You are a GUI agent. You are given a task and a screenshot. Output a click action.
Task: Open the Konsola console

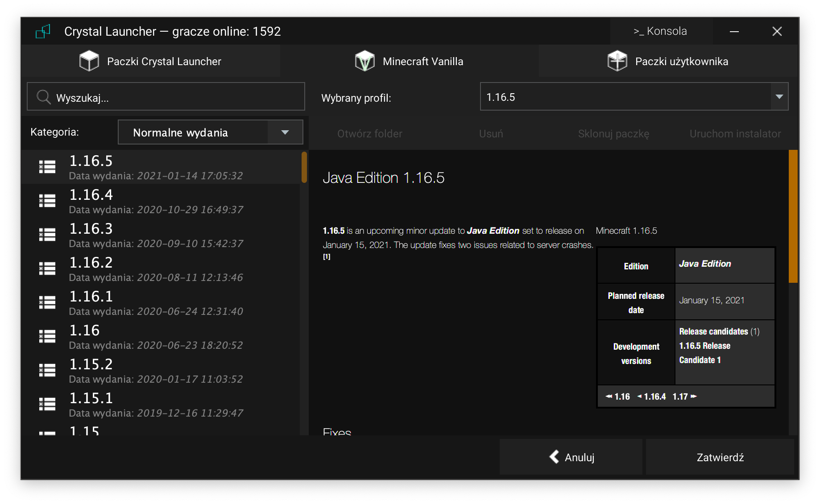[660, 31]
